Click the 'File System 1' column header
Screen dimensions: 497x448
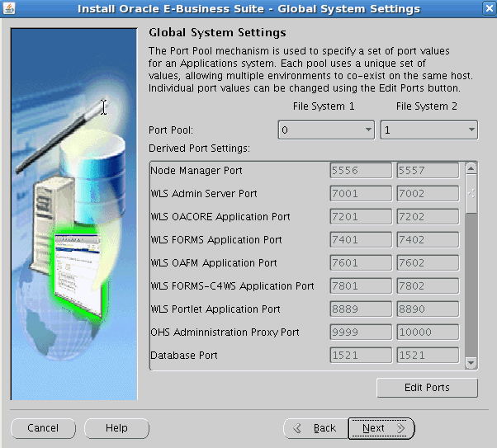pos(324,106)
